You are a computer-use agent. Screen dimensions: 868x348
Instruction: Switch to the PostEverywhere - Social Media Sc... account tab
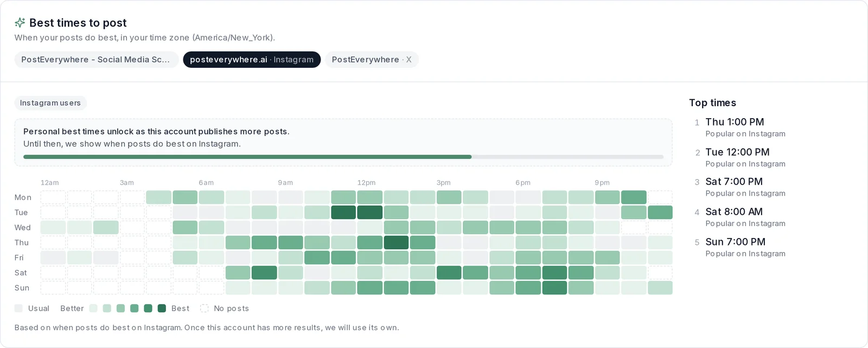pos(96,60)
